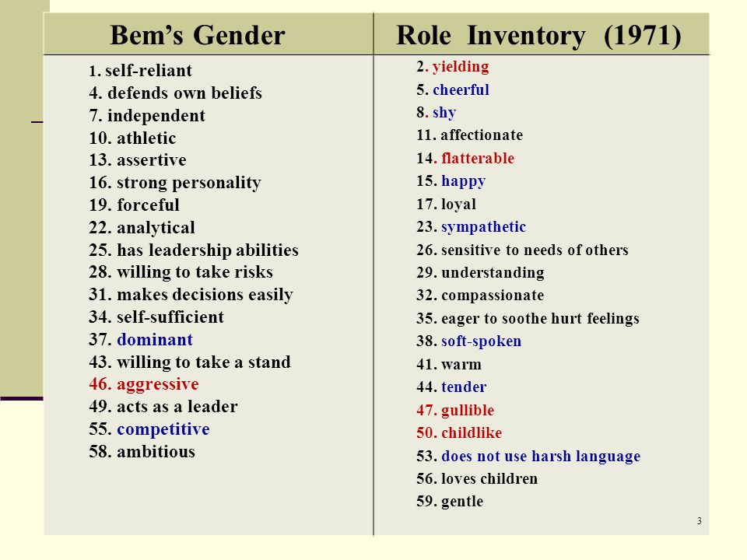Click 'does not use harsh language' text
The image size is (747, 560).
[x=541, y=457]
